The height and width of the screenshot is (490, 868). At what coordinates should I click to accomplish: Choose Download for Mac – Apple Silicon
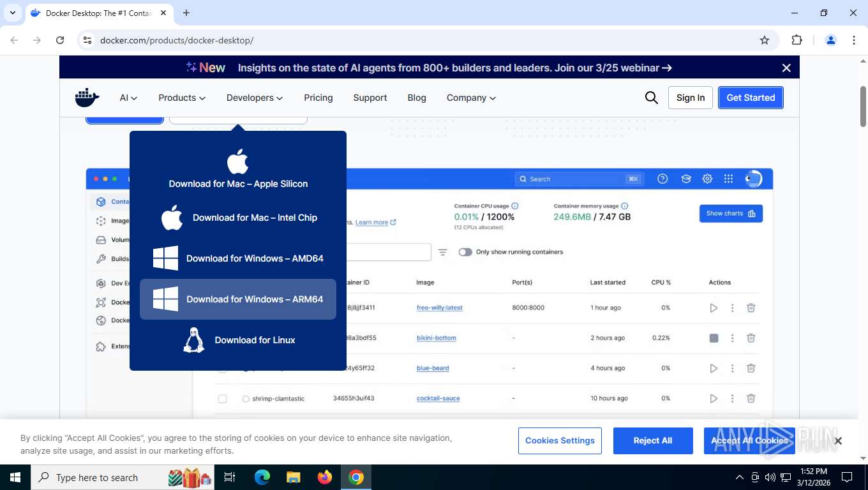238,169
